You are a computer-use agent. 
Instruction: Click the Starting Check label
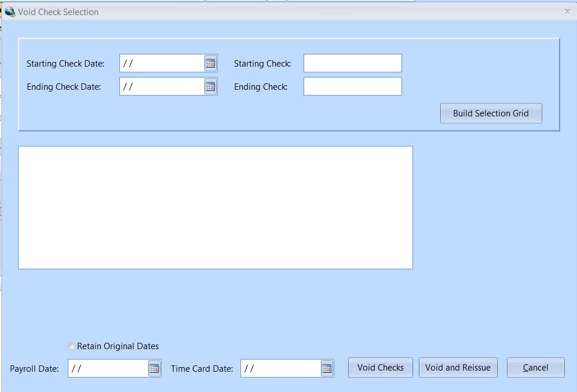[x=262, y=64]
